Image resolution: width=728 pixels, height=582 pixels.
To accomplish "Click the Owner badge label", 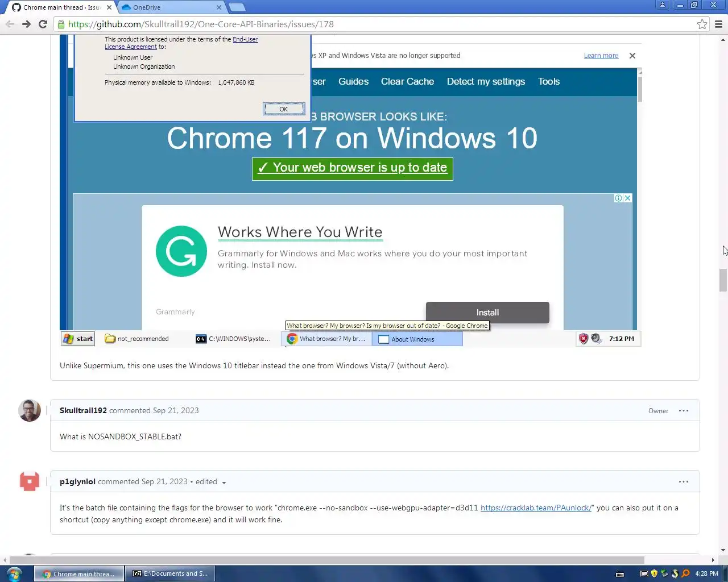I will pyautogui.click(x=658, y=411).
